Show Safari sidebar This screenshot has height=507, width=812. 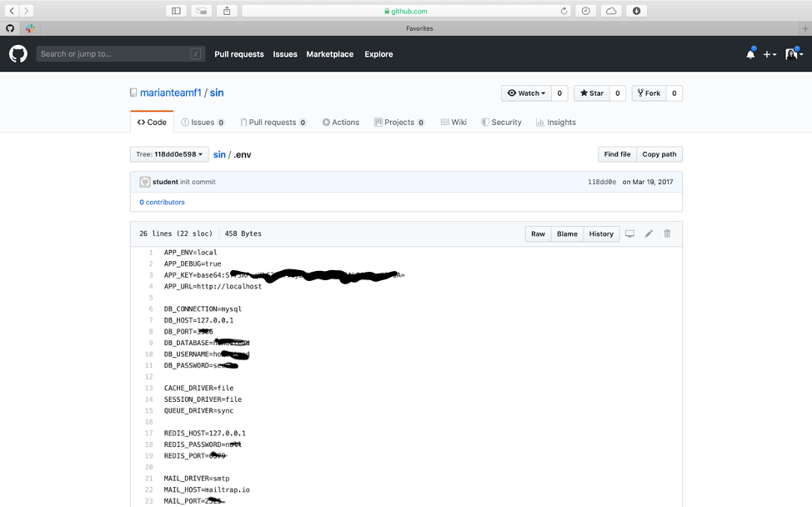(176, 11)
